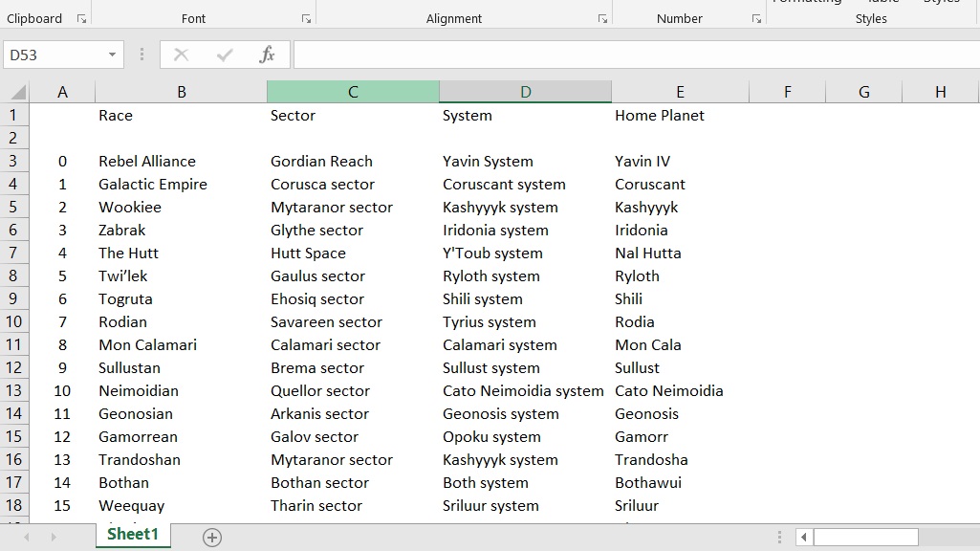Click into the formula bar input
Image resolution: width=980 pixels, height=551 pixels.
(x=636, y=55)
